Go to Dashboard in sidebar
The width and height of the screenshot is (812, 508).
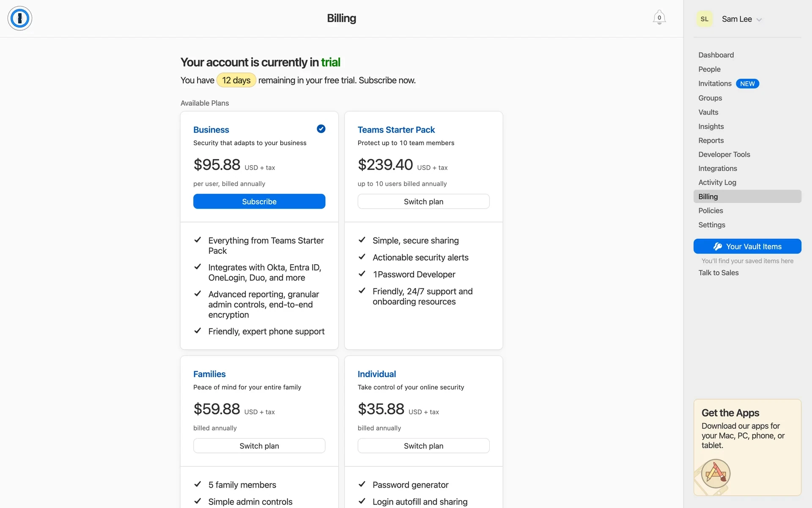pyautogui.click(x=716, y=55)
